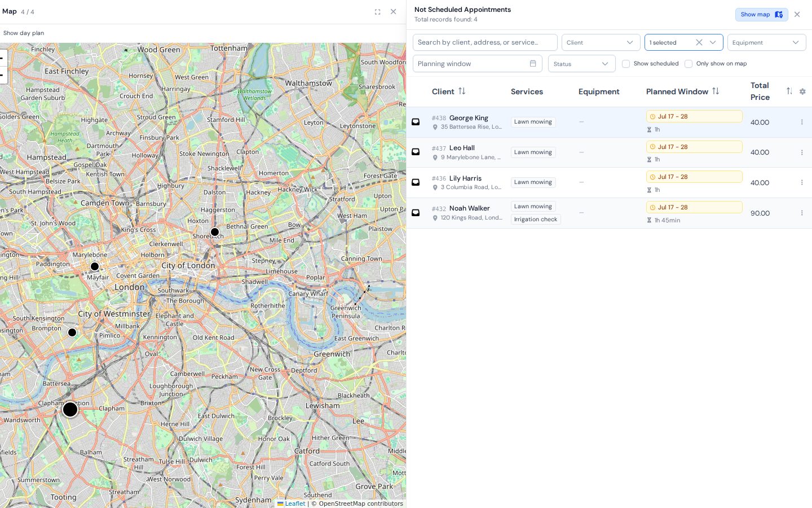Click location pin for 120 Kings Road
Viewport: 812px width, 508px height.
[435, 218]
